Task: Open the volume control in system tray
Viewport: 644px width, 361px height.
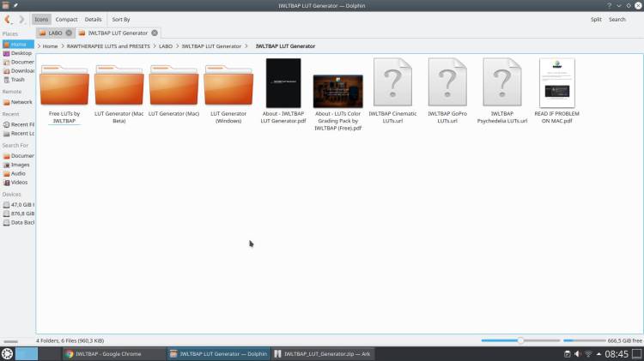Action: [578, 354]
